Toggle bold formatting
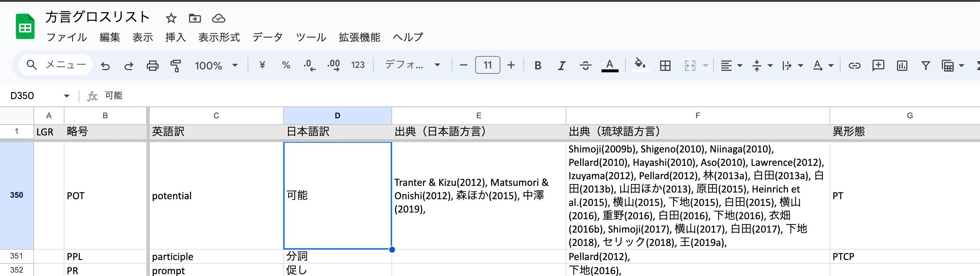 point(537,66)
